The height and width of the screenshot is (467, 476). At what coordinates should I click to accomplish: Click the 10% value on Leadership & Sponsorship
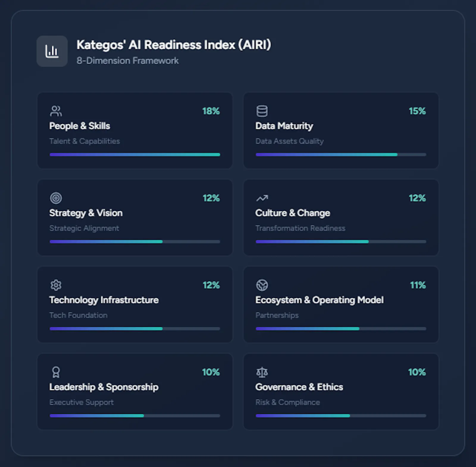point(211,372)
